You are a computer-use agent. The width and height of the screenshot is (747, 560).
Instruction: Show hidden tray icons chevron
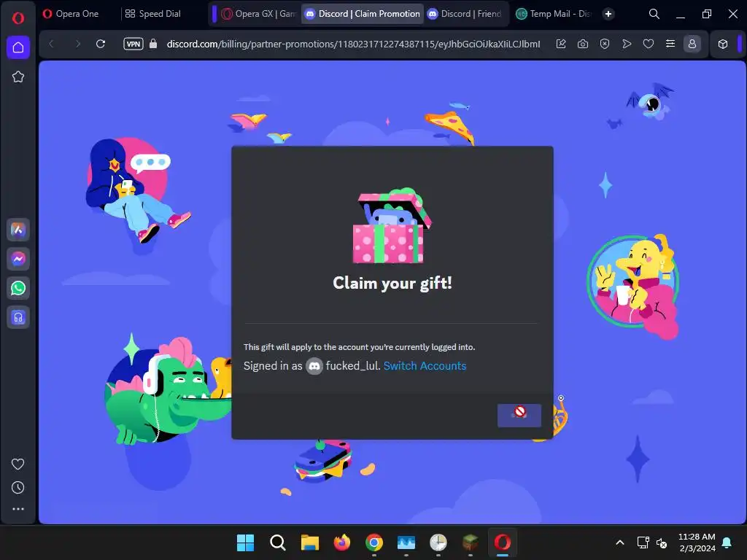[620, 542]
